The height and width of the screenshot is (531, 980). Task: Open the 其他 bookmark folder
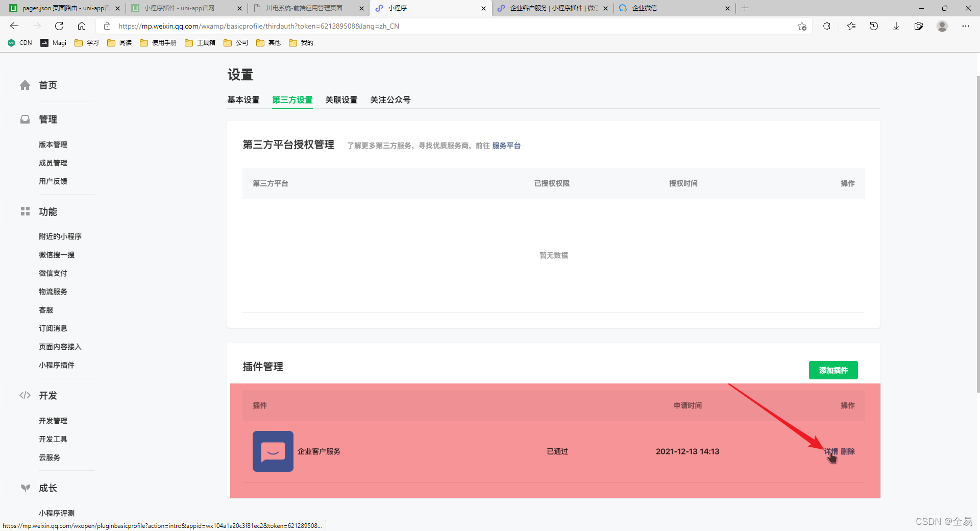268,43
